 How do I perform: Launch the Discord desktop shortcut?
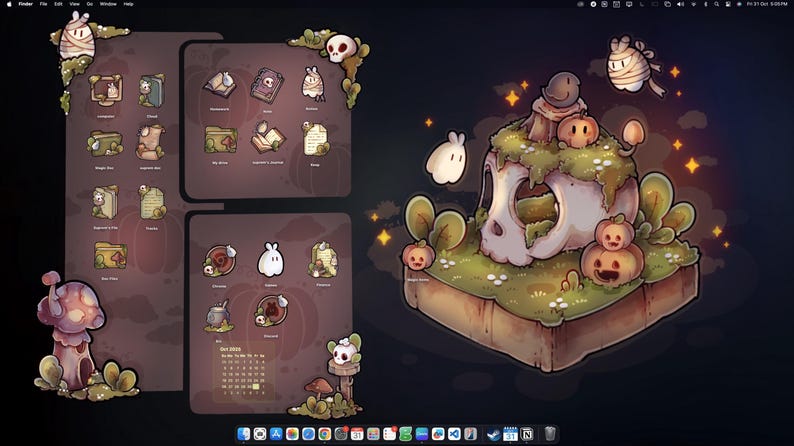click(x=271, y=311)
